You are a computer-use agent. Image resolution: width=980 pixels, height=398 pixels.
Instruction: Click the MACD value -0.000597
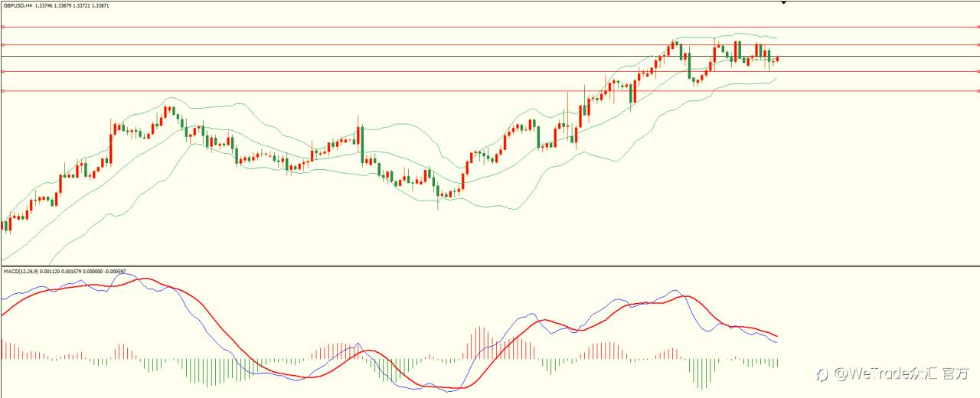click(x=116, y=271)
